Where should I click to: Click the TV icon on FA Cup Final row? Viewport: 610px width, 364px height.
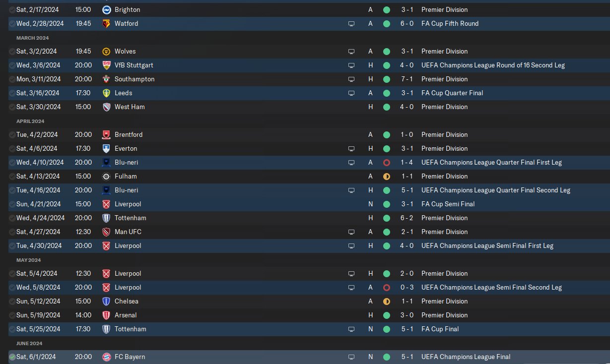click(x=351, y=329)
